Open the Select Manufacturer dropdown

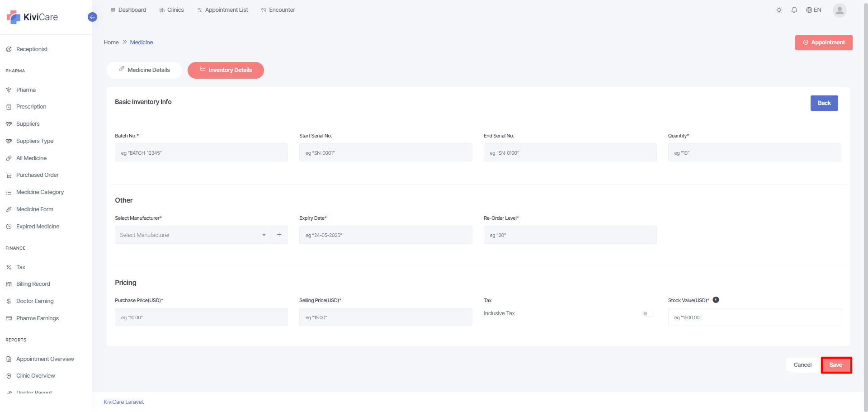pyautogui.click(x=193, y=235)
